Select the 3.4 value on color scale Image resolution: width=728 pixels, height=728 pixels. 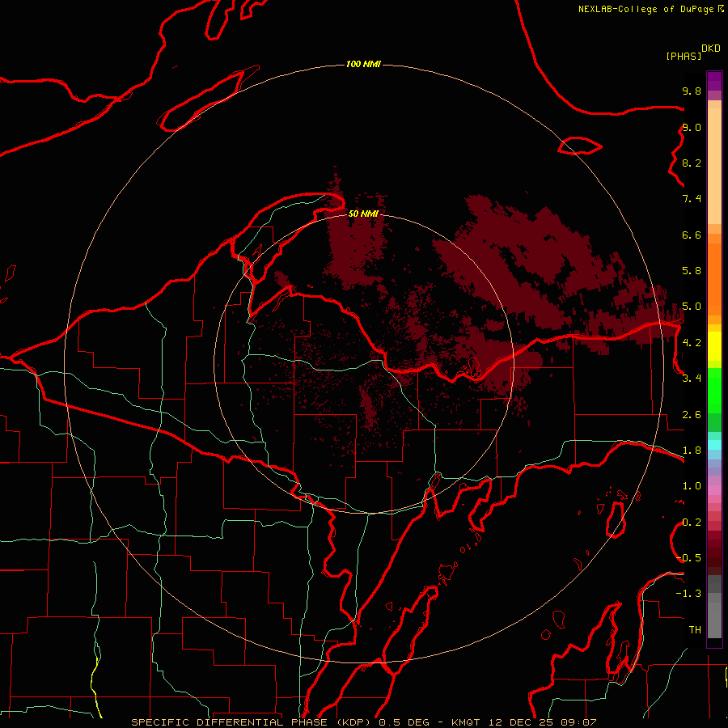coord(692,379)
